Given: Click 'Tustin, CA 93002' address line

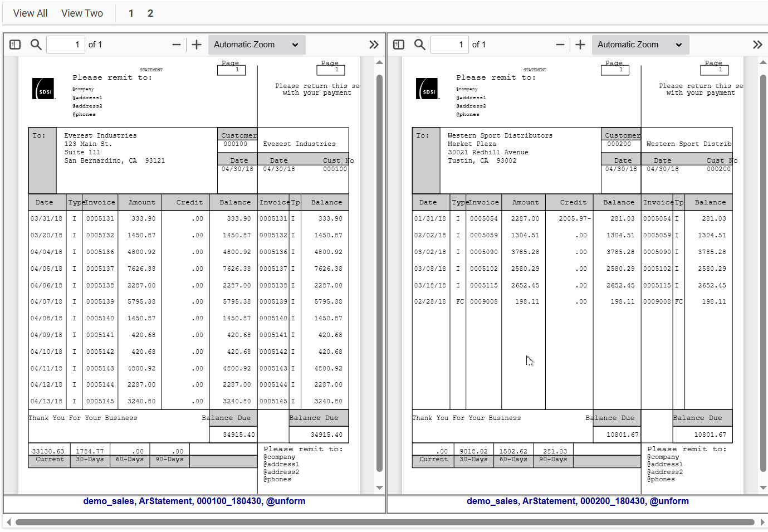Looking at the screenshot, I should coord(482,160).
